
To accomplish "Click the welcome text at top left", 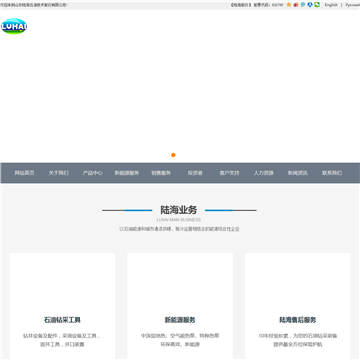I will point(34,5).
